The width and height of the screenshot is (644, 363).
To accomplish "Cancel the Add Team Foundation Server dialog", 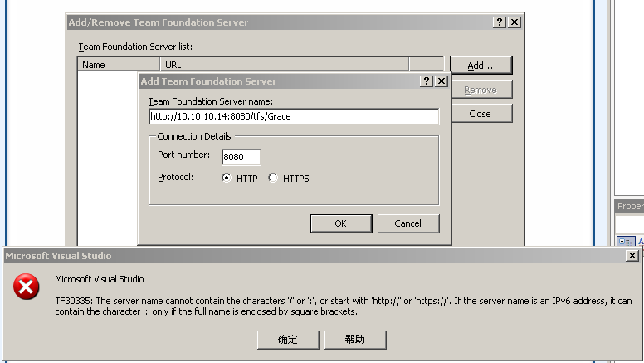I will 407,223.
